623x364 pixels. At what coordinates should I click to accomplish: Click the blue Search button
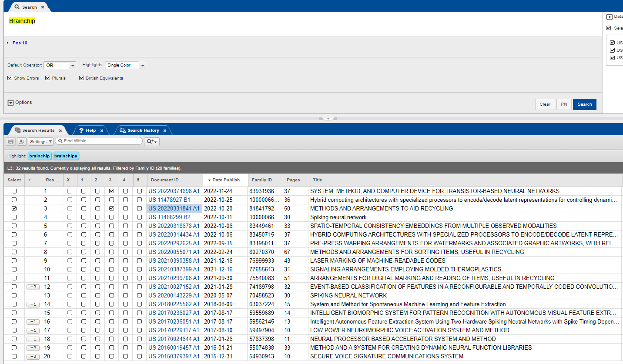[x=585, y=104]
